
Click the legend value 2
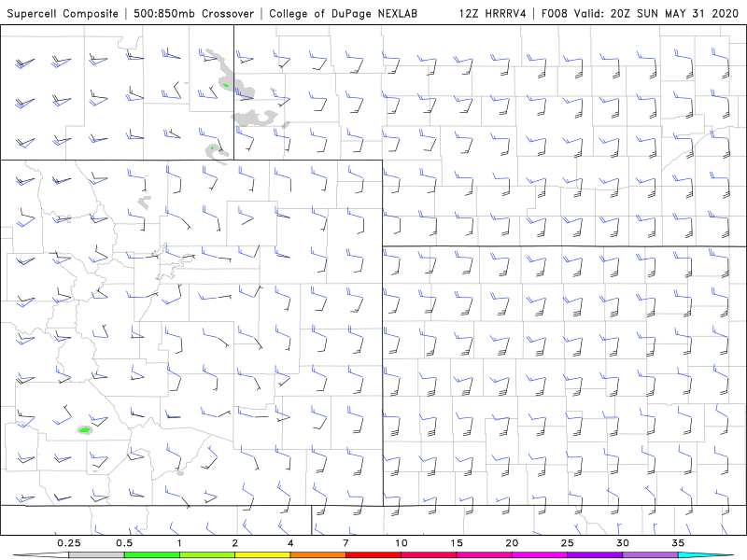(235, 543)
